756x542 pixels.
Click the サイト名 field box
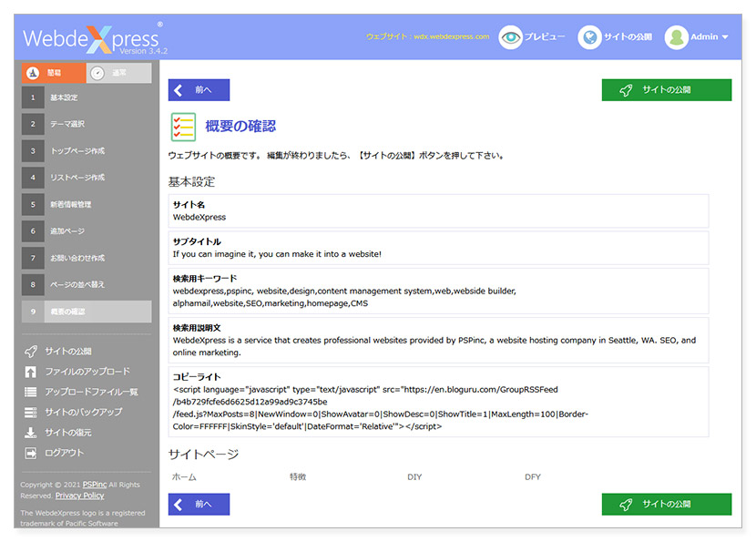click(438, 211)
